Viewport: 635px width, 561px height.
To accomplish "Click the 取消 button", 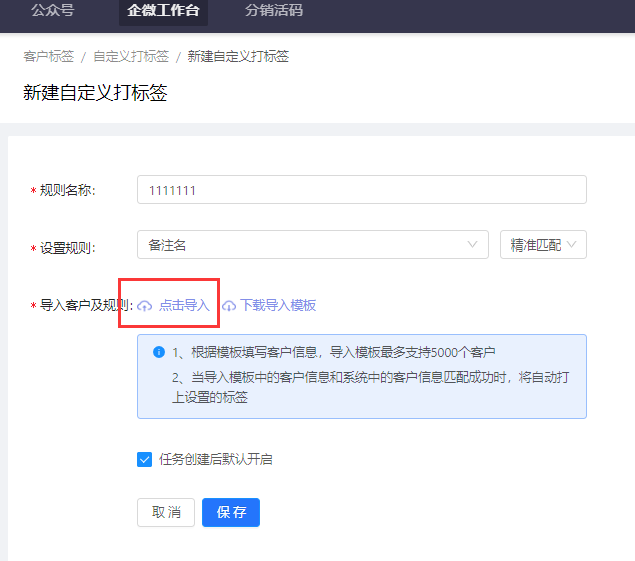I will [x=166, y=512].
